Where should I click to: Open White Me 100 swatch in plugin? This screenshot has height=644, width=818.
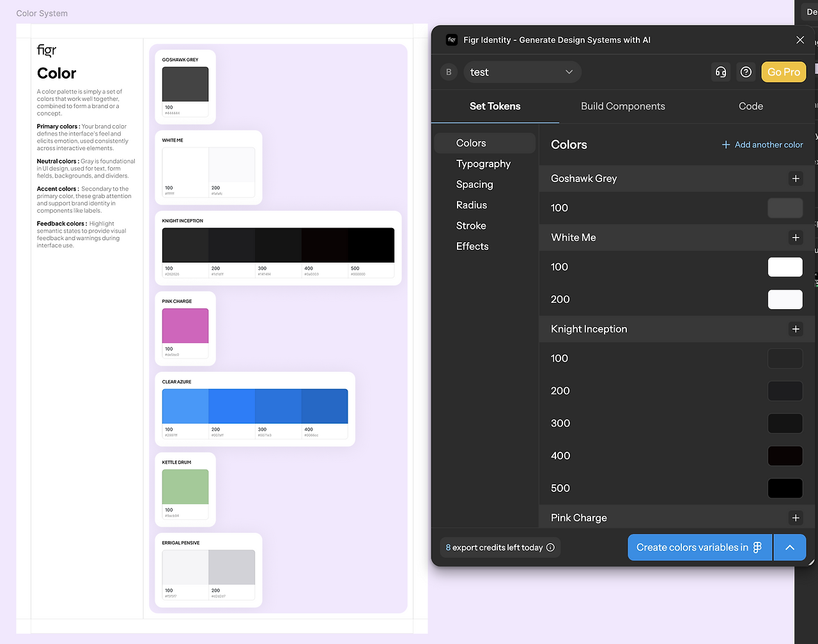[785, 267]
